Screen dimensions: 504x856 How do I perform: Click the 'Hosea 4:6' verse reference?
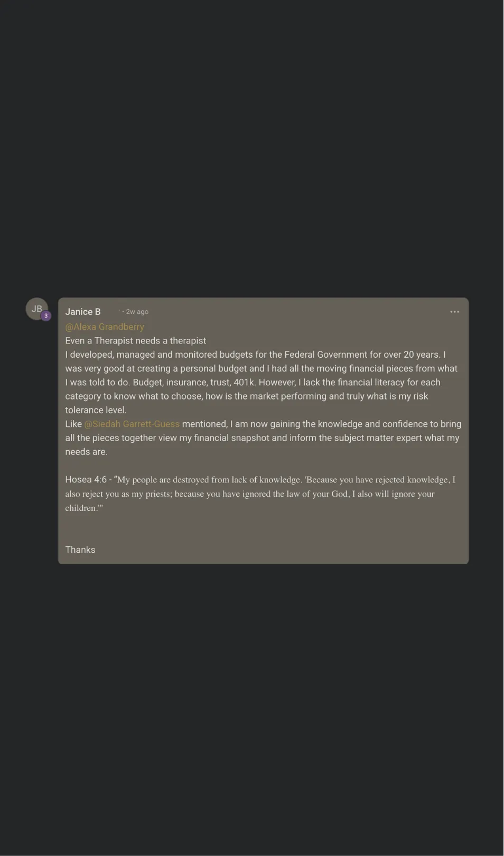tap(86, 479)
